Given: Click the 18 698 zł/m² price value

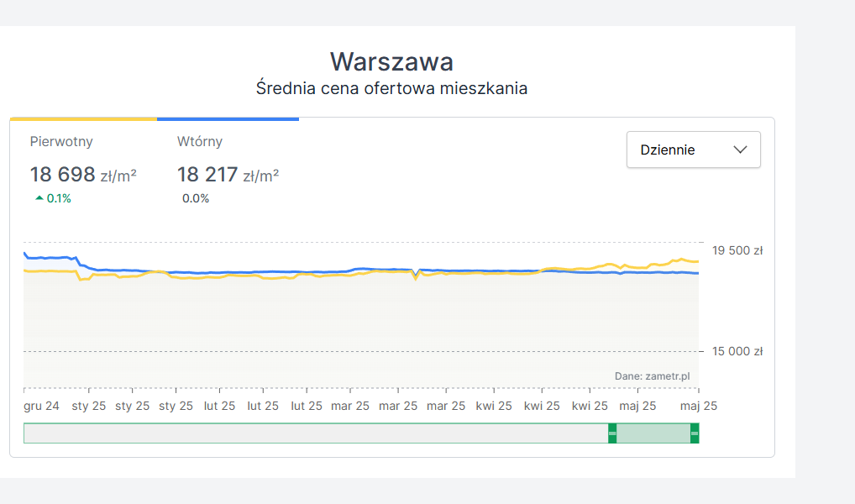Looking at the screenshot, I should (82, 175).
